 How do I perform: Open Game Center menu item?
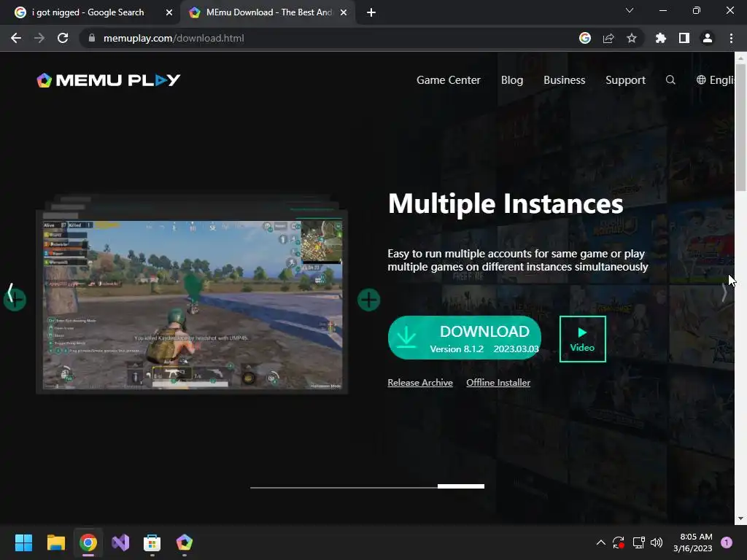(x=449, y=80)
